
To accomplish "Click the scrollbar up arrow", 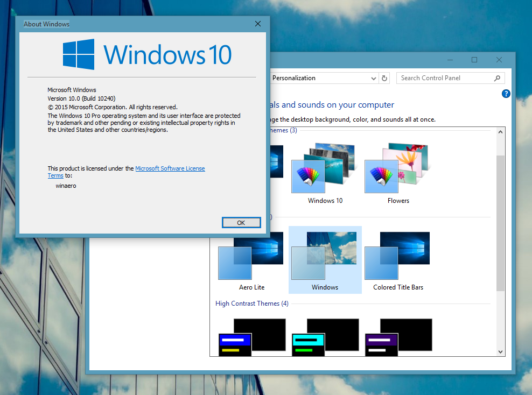I will [500, 131].
